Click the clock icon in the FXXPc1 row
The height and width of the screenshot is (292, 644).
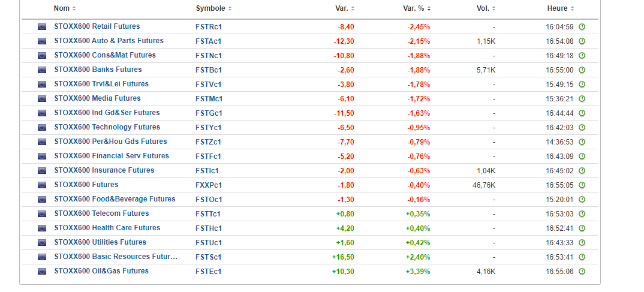point(582,185)
